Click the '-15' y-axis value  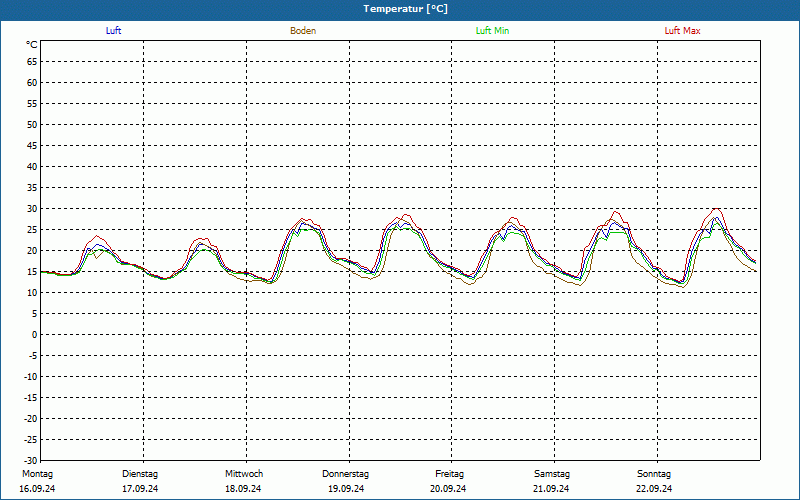click(31, 398)
